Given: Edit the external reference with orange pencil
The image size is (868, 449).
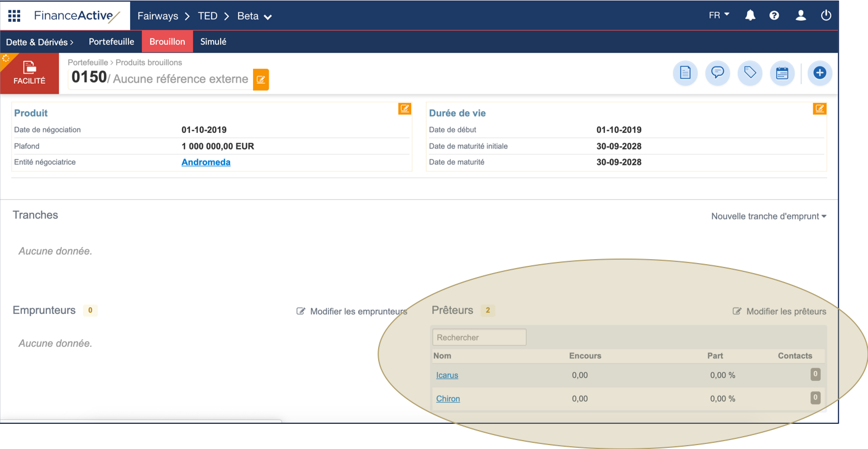Looking at the screenshot, I should pyautogui.click(x=261, y=79).
